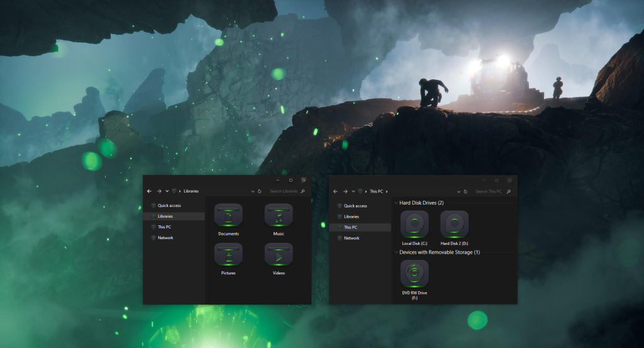644x348 pixels.
Task: Click the Search Libraries input field
Action: [283, 191]
